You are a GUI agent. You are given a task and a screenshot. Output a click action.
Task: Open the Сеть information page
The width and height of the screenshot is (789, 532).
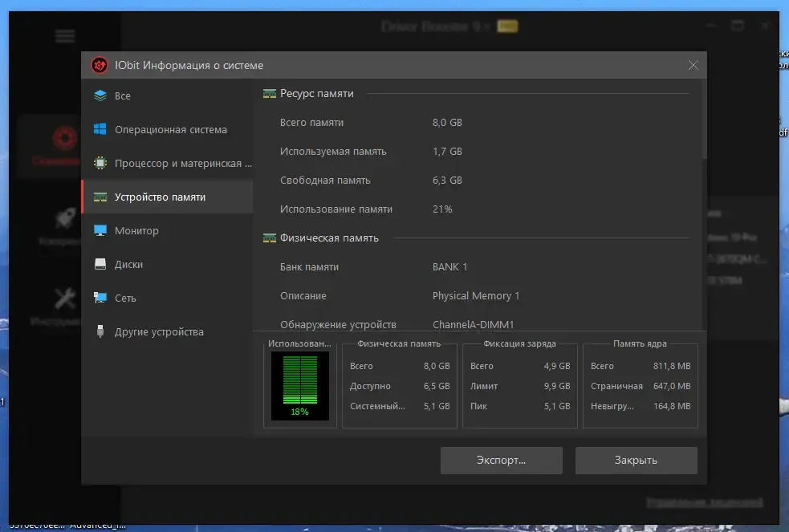click(x=167, y=298)
